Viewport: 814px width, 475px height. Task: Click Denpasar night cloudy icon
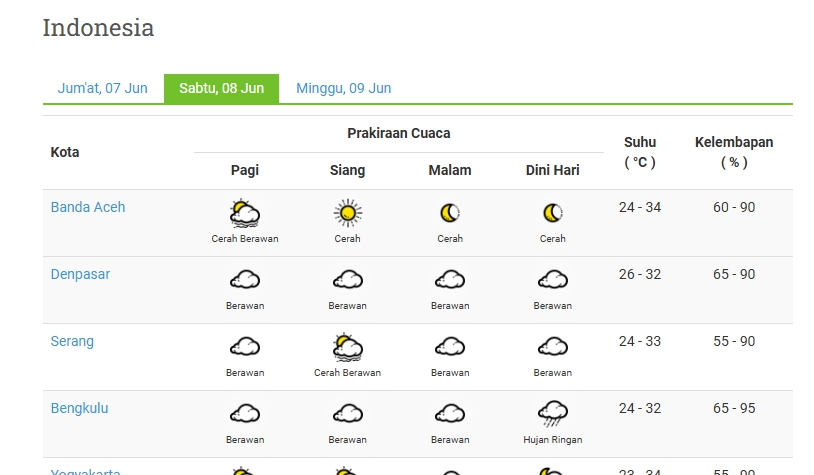tap(450, 280)
